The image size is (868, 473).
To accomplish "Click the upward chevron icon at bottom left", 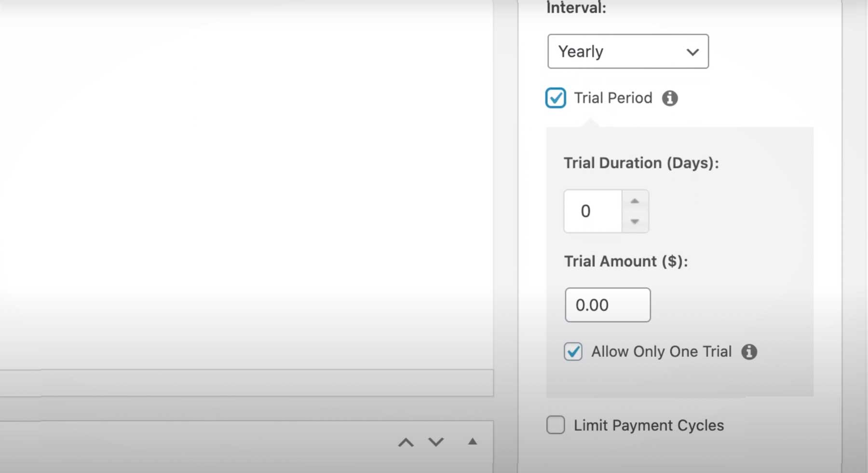I will pos(406,442).
